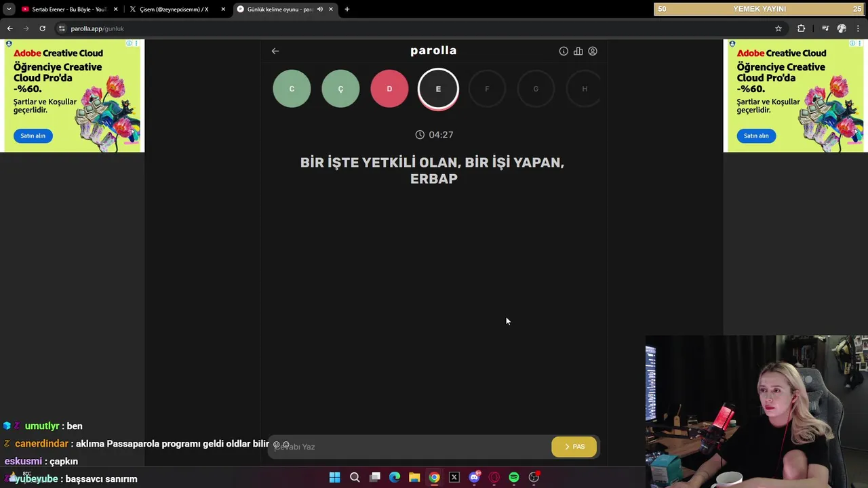
Task: Expand the tab search dropdown
Action: point(8,9)
